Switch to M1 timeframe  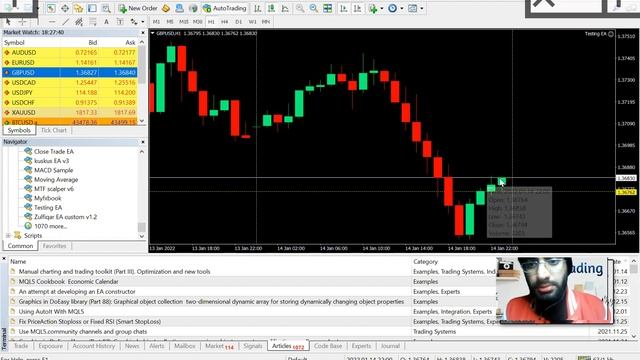156,22
